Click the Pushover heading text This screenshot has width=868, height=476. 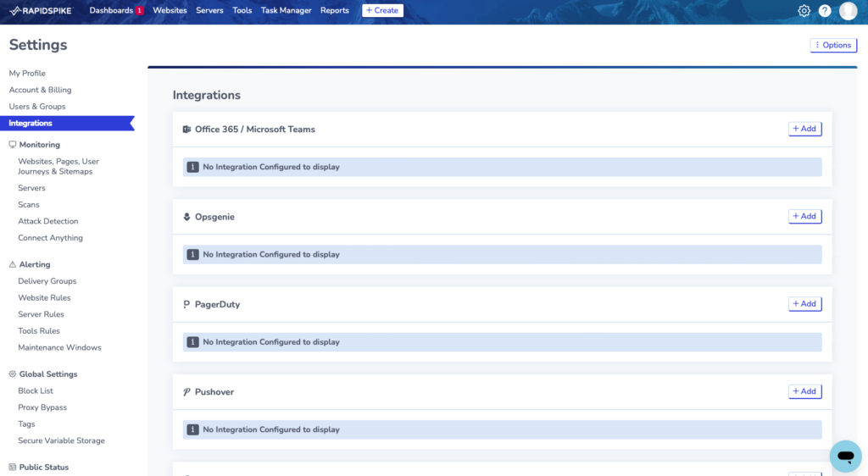click(214, 392)
